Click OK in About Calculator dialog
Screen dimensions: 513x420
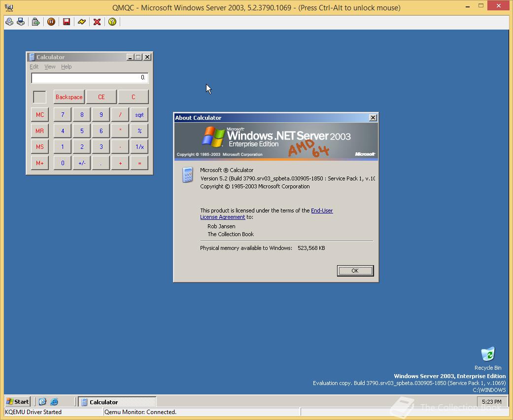[355, 271]
